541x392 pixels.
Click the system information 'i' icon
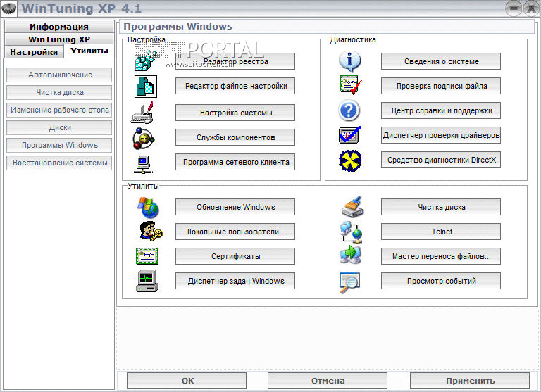[349, 61]
